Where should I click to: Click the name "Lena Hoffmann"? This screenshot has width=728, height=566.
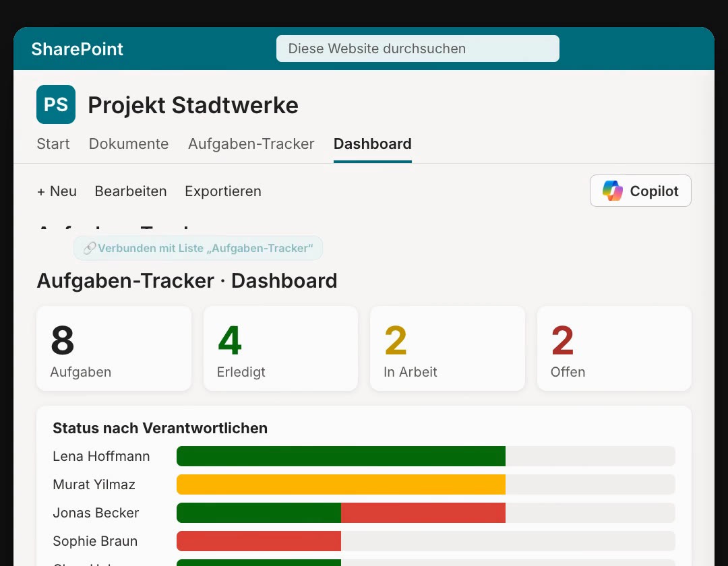pos(101,456)
